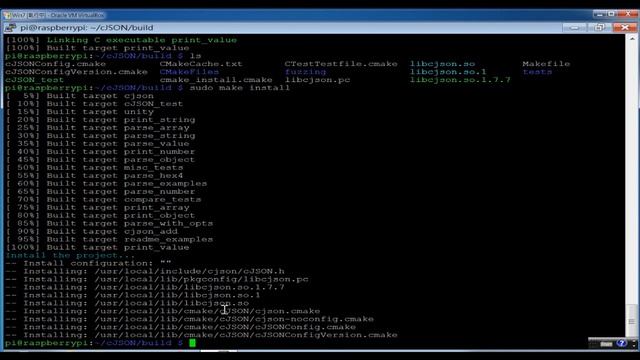Click 'CMakeCache.txt' in the ls output
Image resolution: width=640 pixels, height=360 pixels.
201,64
